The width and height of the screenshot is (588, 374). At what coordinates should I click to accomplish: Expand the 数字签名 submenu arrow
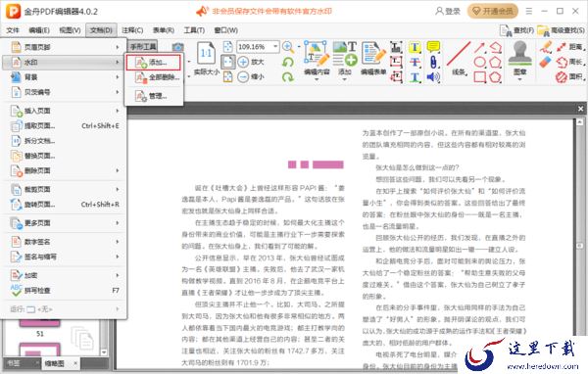tap(118, 242)
